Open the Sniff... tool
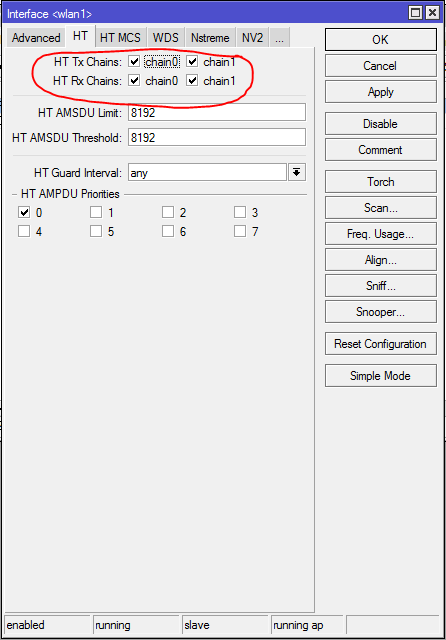Image resolution: width=446 pixels, height=640 pixels. pos(381,286)
